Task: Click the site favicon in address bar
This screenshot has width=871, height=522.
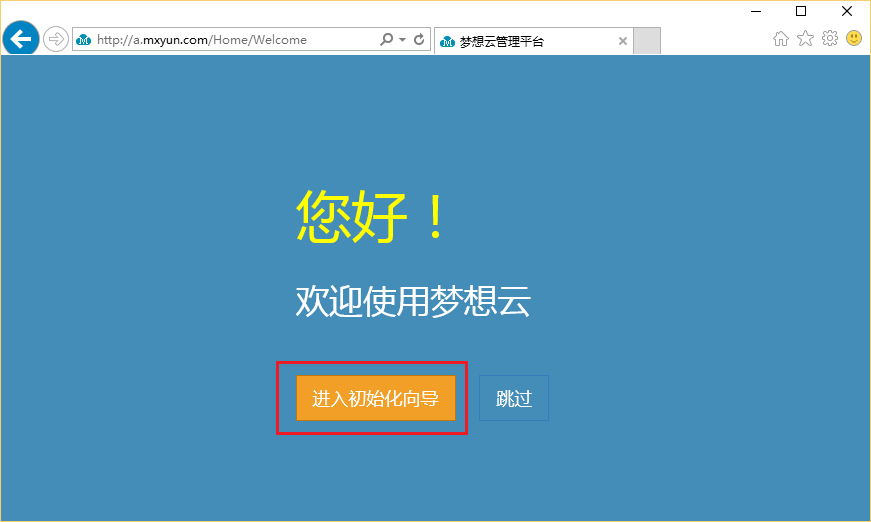Action: pos(83,40)
